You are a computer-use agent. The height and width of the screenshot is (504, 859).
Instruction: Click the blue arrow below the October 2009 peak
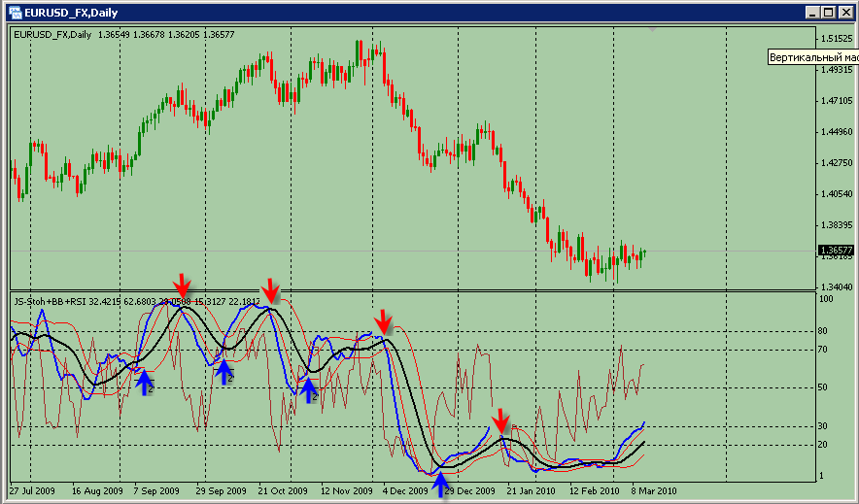[309, 390]
